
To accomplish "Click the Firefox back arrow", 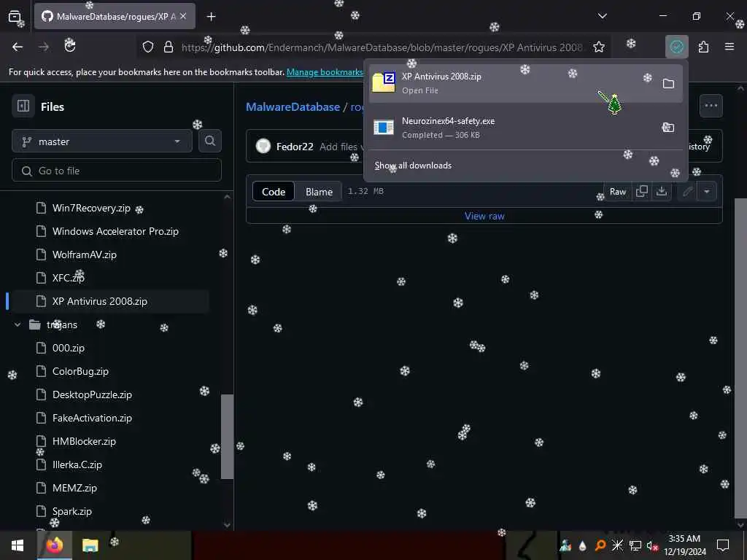I will click(18, 47).
